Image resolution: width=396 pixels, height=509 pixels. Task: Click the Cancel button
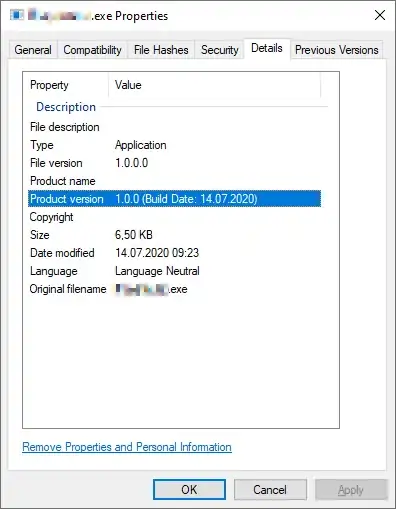(270, 490)
